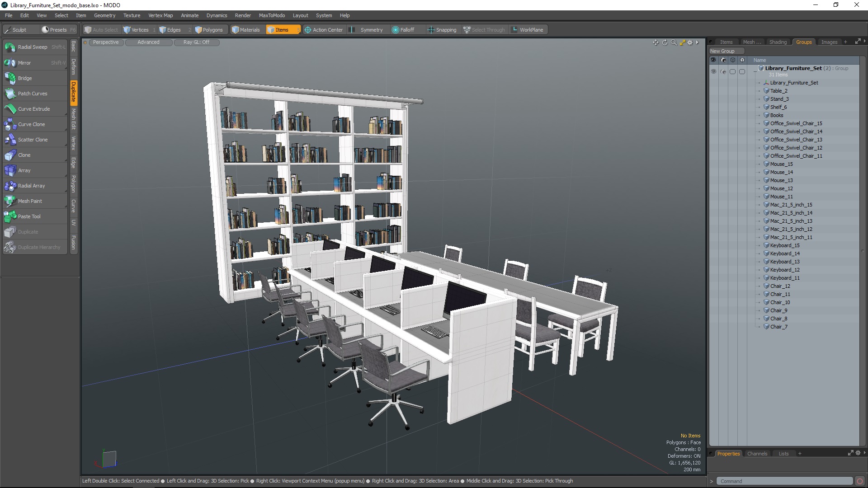The width and height of the screenshot is (868, 488).
Task: Switch to the Shading tab
Action: pos(778,42)
